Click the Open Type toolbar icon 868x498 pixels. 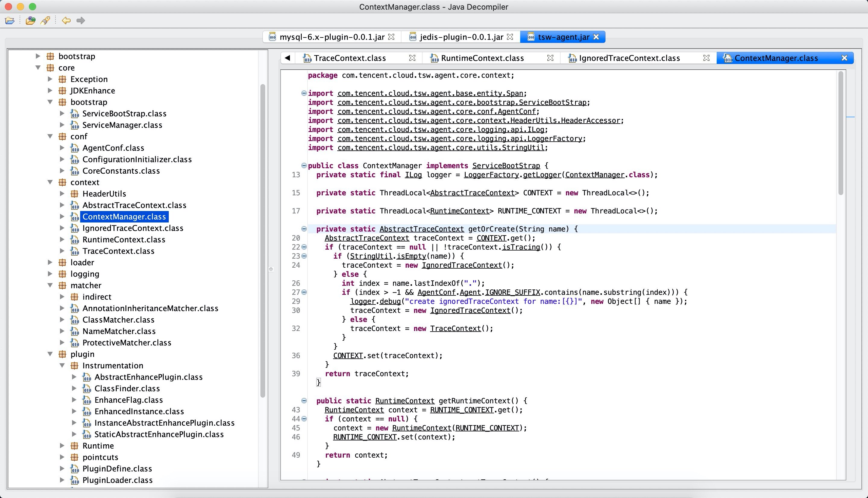[x=30, y=20]
